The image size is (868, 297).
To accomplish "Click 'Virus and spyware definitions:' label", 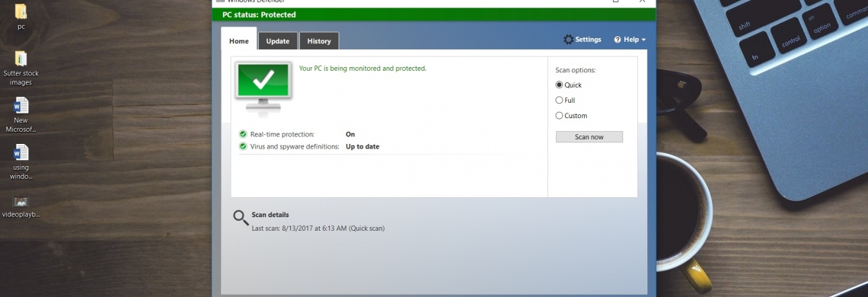I will point(295,147).
